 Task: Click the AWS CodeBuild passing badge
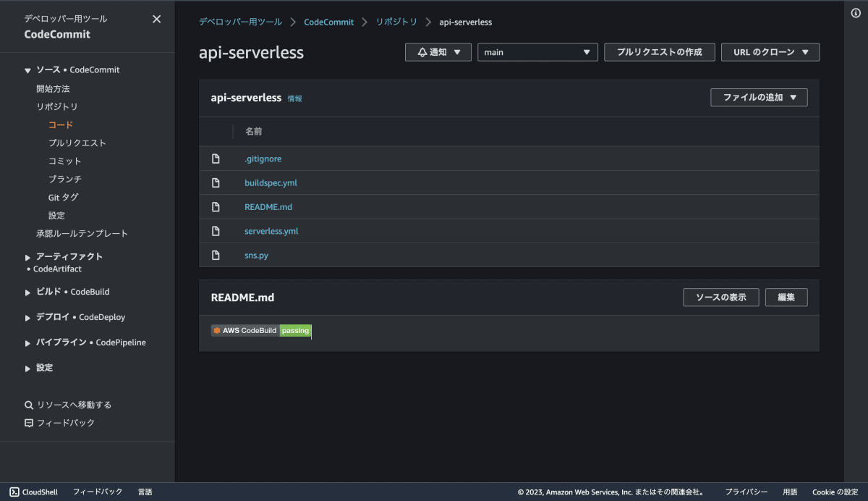261,330
